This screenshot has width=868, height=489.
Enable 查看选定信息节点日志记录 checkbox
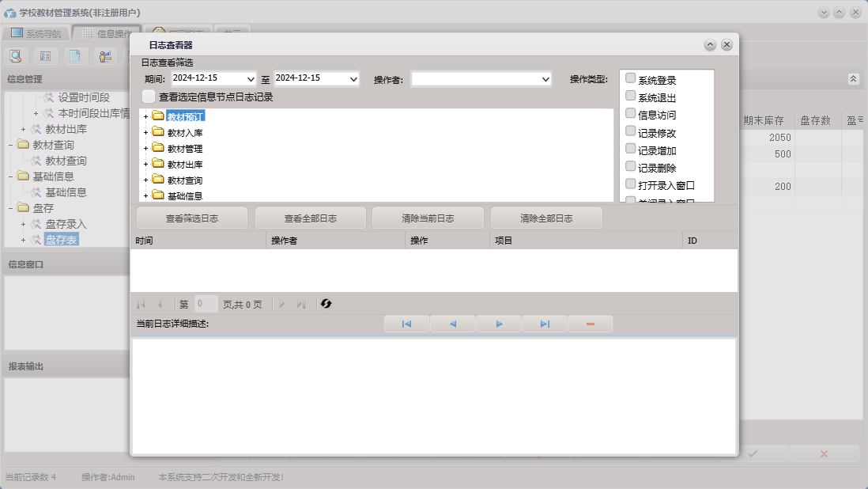click(x=149, y=97)
